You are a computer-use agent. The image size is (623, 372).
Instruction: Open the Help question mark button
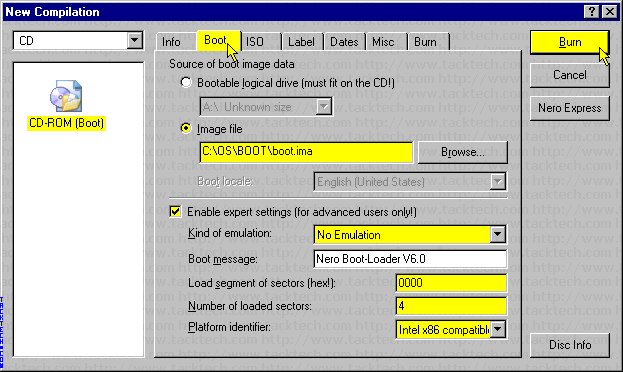592,12
